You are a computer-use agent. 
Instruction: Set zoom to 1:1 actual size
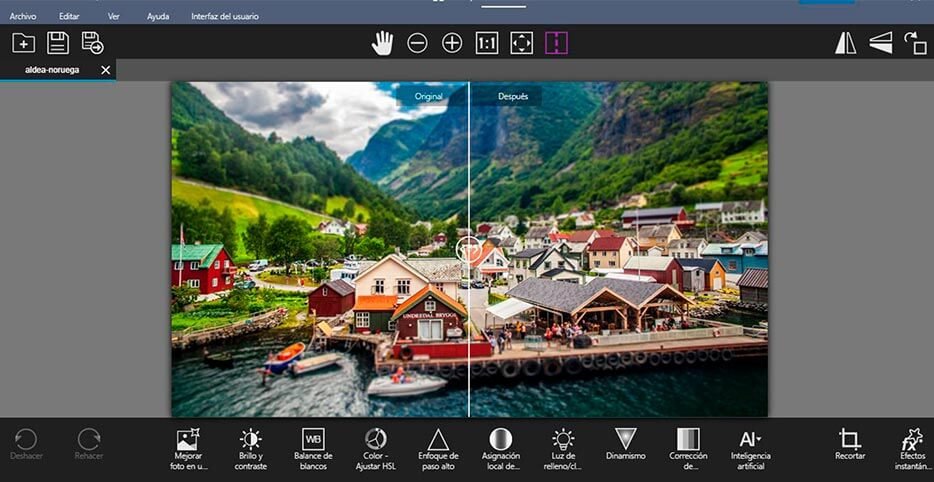487,43
